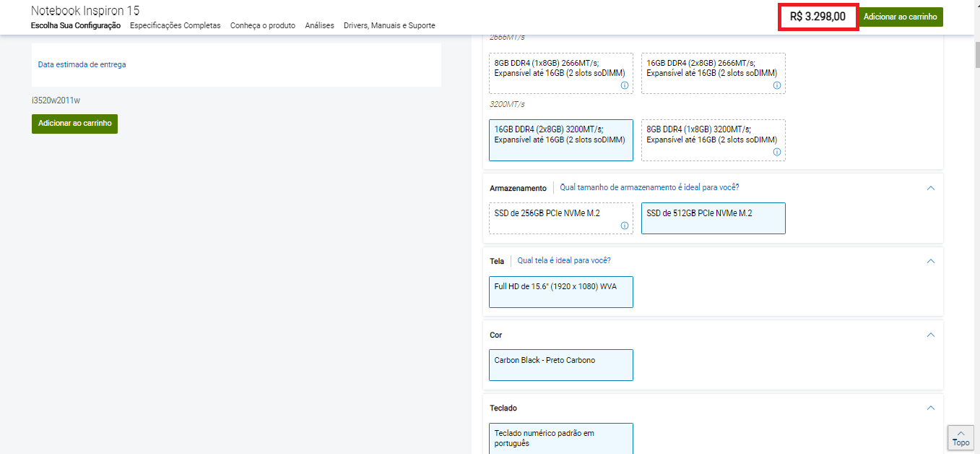
Task: Click the Teclado section heading
Action: pos(503,408)
